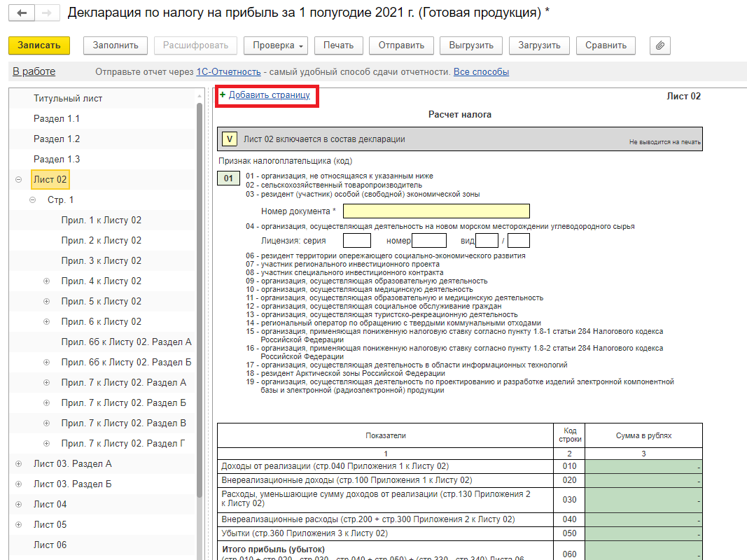Open Раздел 1.2 section
The width and height of the screenshot is (747, 560).
pyautogui.click(x=57, y=139)
